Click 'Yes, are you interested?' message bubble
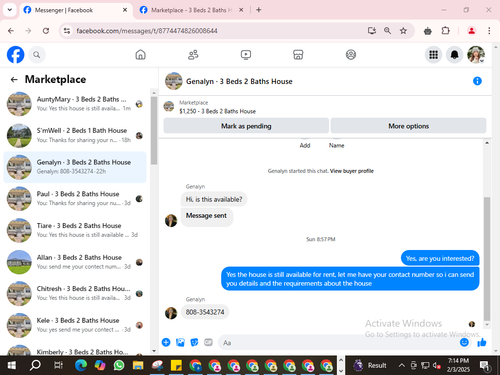The height and width of the screenshot is (375, 500). point(440,258)
